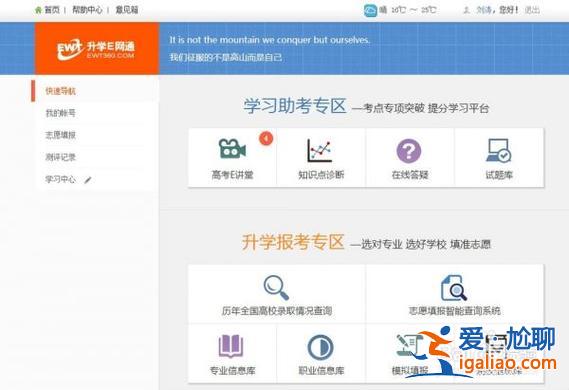Open 意见箱 link in top bar

coord(127,10)
